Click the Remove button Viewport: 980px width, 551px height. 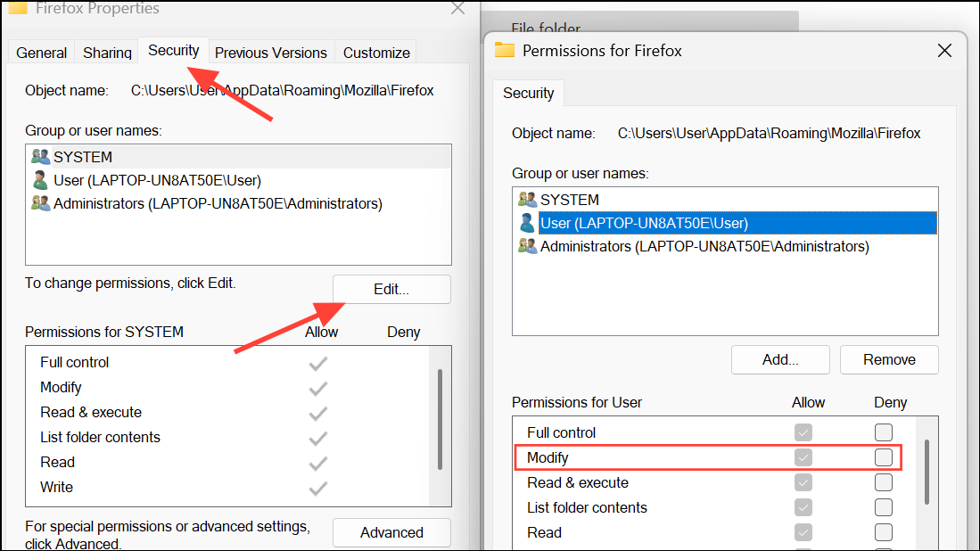889,360
